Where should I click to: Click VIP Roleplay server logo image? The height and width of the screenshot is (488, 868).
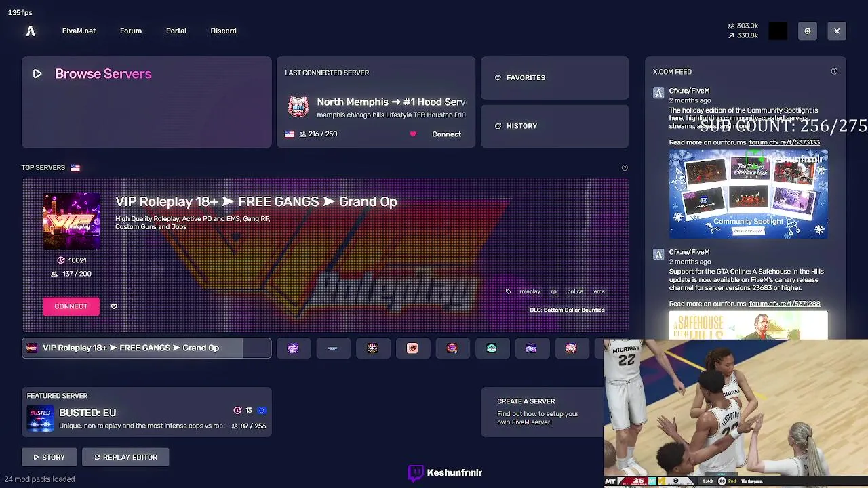coord(71,222)
